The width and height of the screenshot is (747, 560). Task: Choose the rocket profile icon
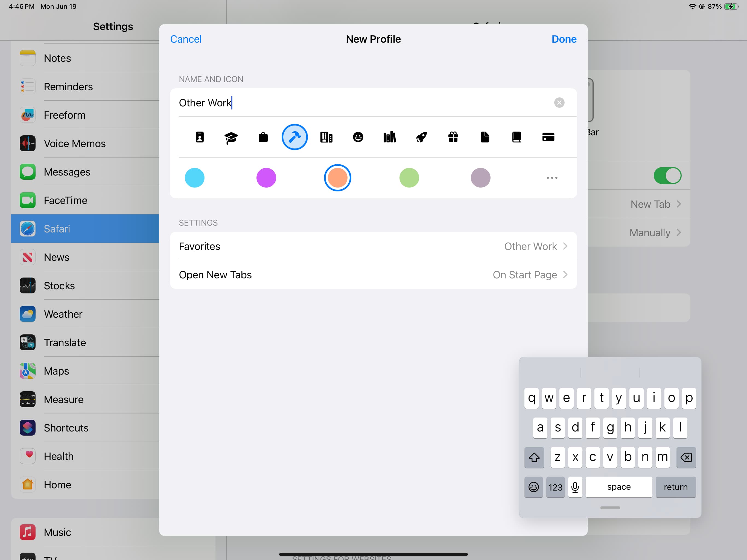(x=421, y=138)
